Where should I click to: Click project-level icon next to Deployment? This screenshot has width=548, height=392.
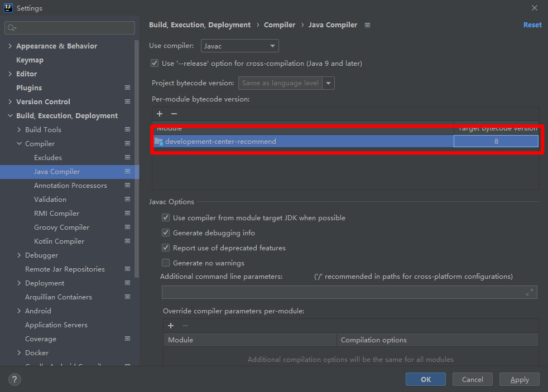click(x=128, y=283)
